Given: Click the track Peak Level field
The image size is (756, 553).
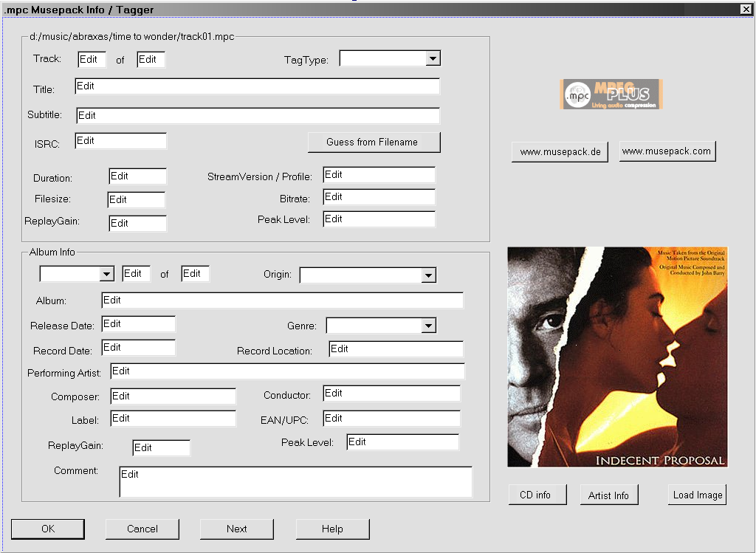Looking at the screenshot, I should click(379, 219).
